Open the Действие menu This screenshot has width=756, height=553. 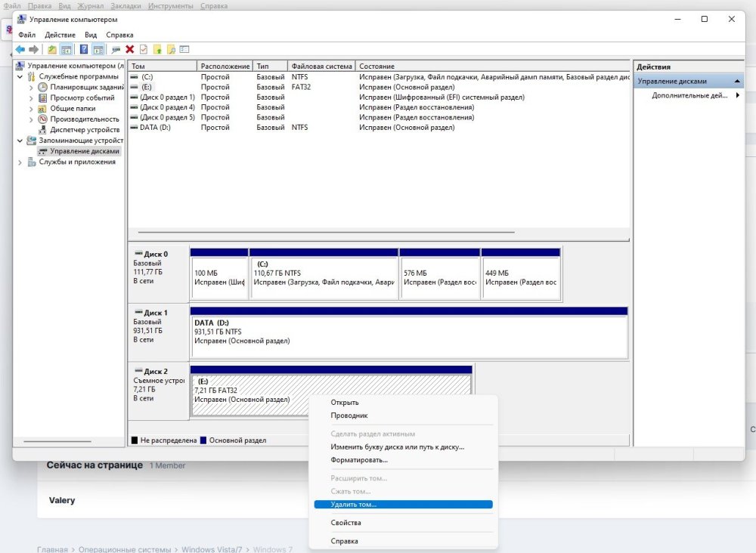click(x=60, y=35)
